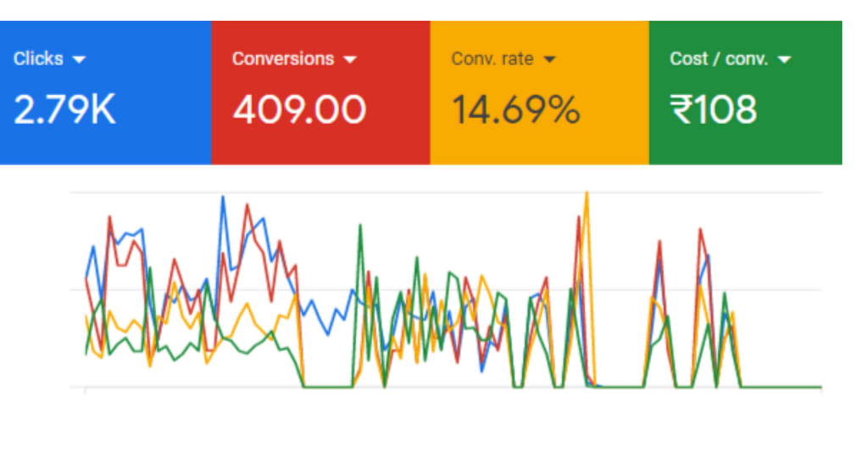The width and height of the screenshot is (868, 463).
Task: Click the 2.79K clicks value
Action: (64, 110)
